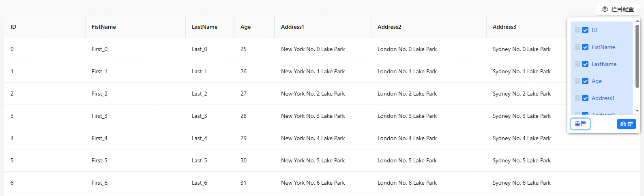The image size is (644, 196).
Task: Click the gear icon in 栏目配置 button
Action: pyautogui.click(x=605, y=9)
